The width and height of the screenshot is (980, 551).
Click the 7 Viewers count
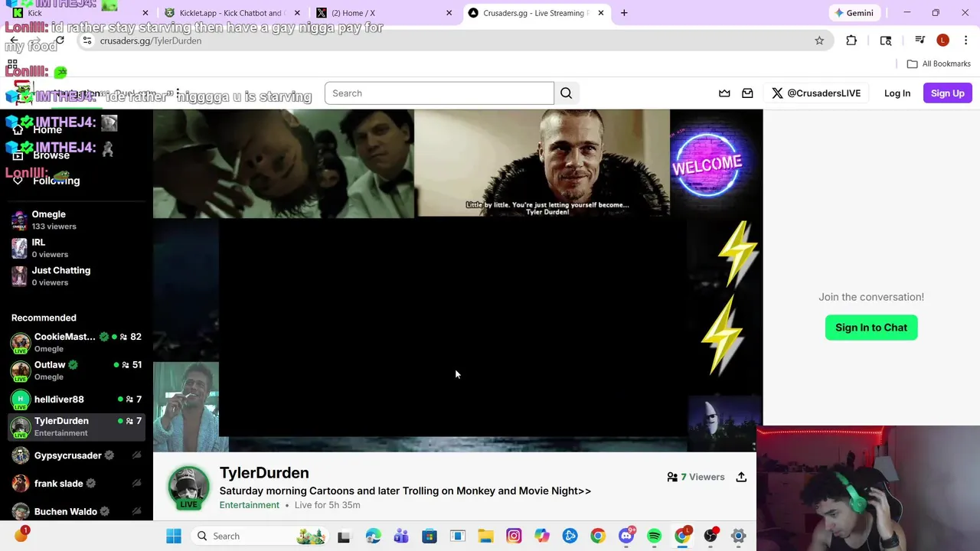point(696,477)
